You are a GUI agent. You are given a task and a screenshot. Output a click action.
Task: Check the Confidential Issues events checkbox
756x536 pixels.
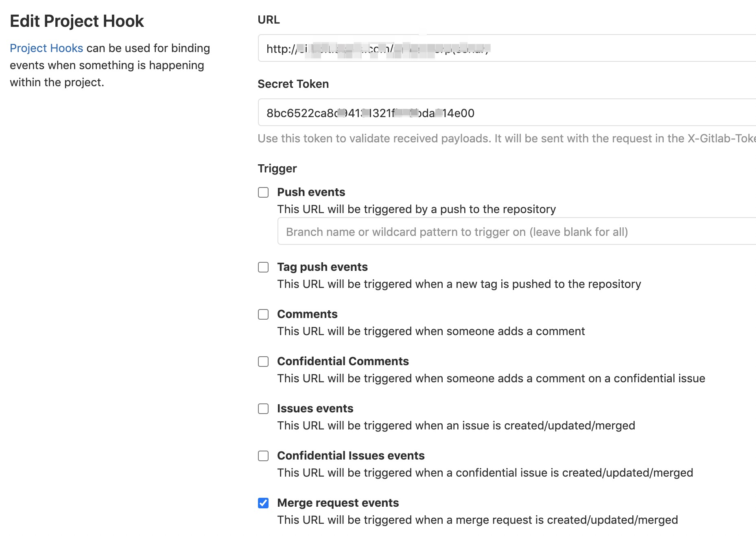coord(263,456)
